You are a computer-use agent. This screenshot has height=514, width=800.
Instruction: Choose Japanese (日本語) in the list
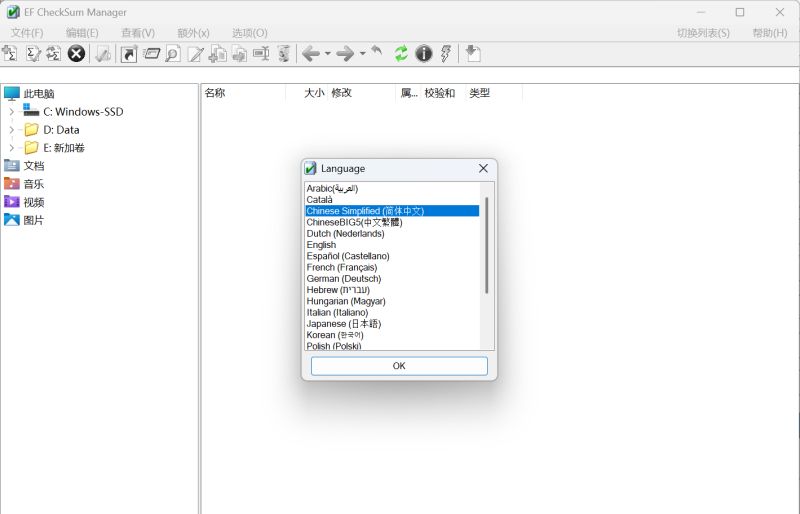[392, 323]
